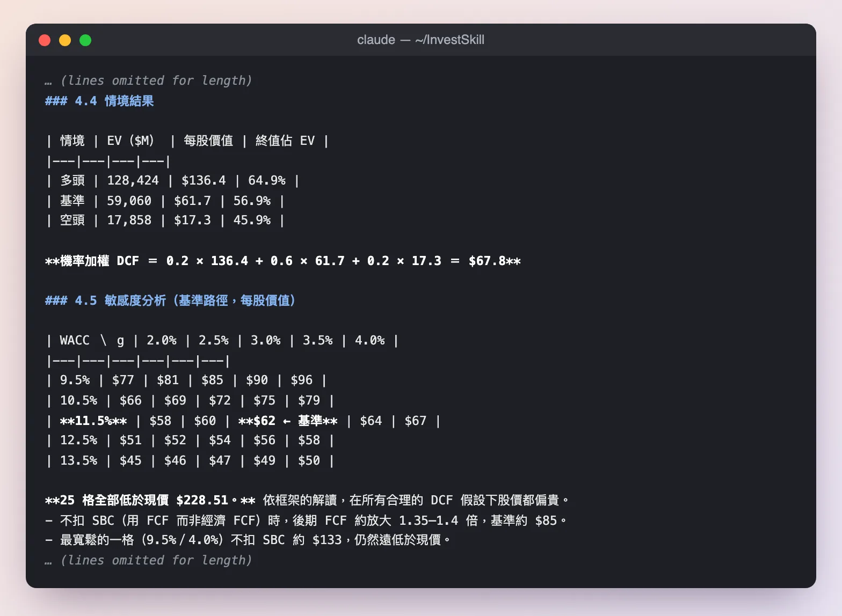Click the top '(lines omitted for length)' note
This screenshot has height=616, width=842.
pos(156,80)
